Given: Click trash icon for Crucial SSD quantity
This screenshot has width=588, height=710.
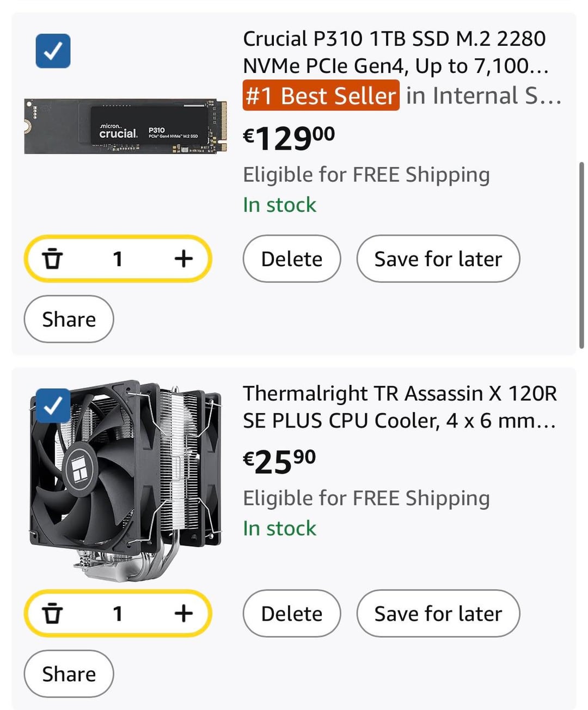Looking at the screenshot, I should (52, 259).
